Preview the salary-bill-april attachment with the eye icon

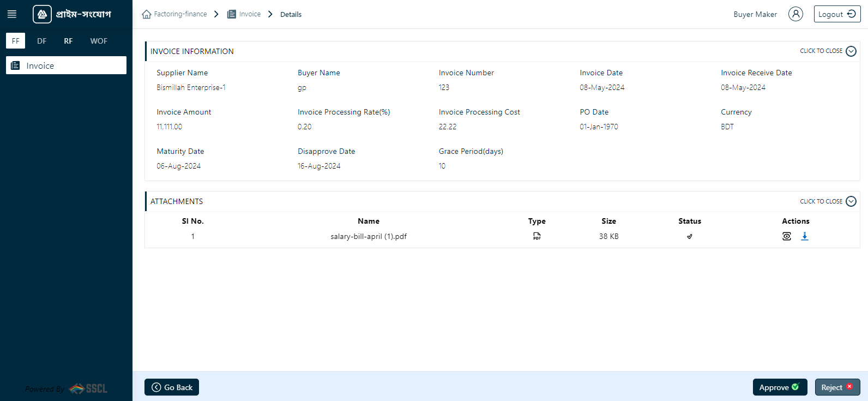coord(787,236)
